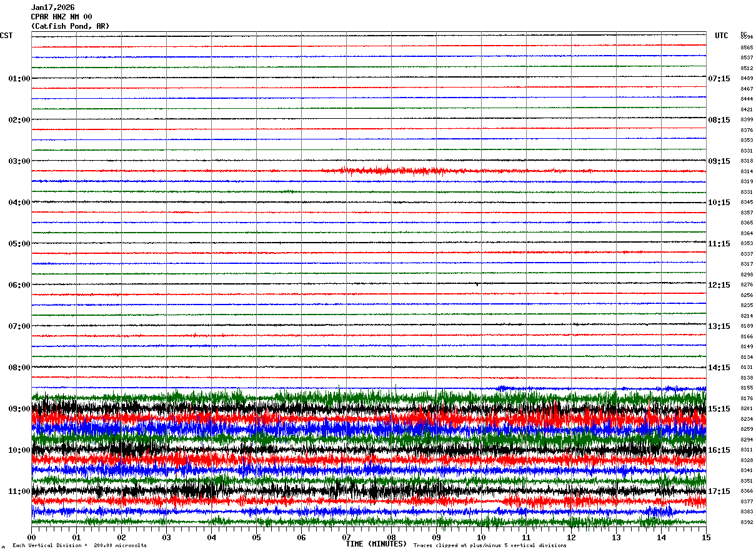The height and width of the screenshot is (554, 756).
Task: Click the DC offset value 8341
Action: click(x=747, y=470)
